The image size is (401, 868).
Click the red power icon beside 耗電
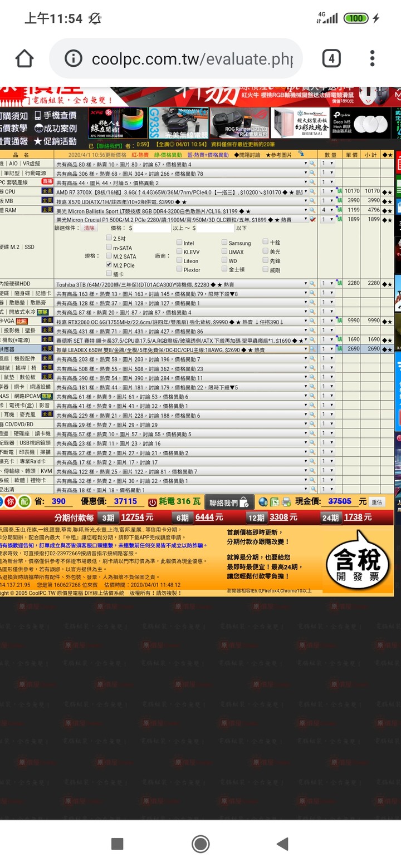click(x=153, y=502)
